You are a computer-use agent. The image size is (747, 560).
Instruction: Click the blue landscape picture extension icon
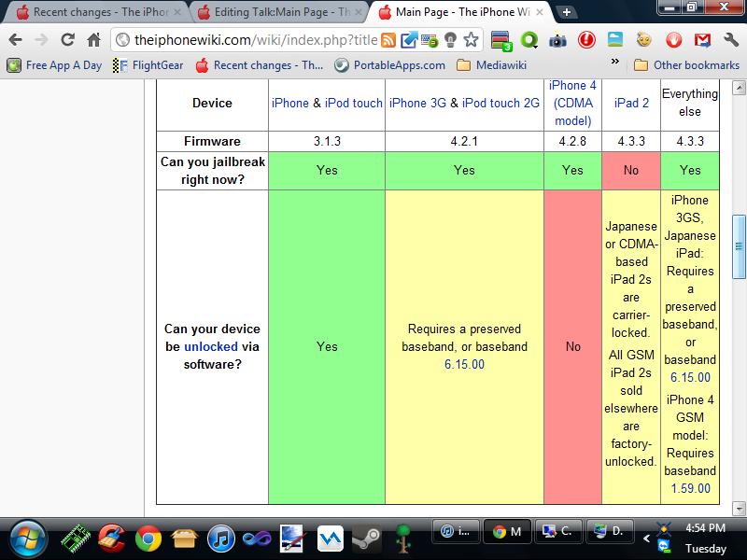pyautogui.click(x=615, y=39)
